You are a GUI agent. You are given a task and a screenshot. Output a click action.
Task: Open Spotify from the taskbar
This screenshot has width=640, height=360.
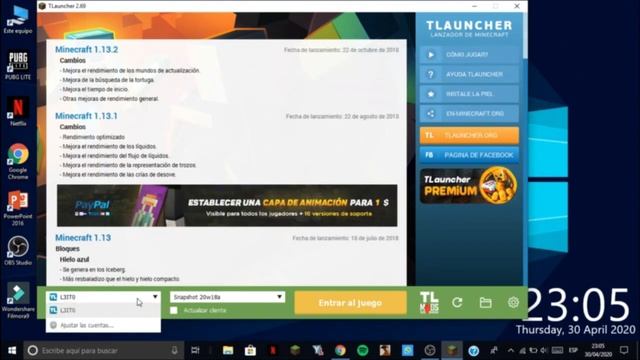(362, 350)
